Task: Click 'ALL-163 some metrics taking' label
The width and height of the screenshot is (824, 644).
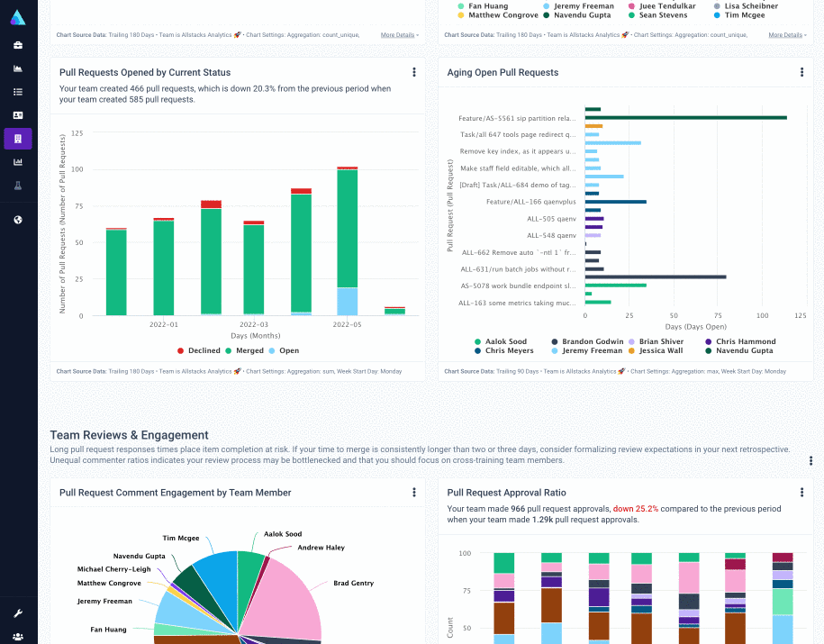Action: [517, 303]
